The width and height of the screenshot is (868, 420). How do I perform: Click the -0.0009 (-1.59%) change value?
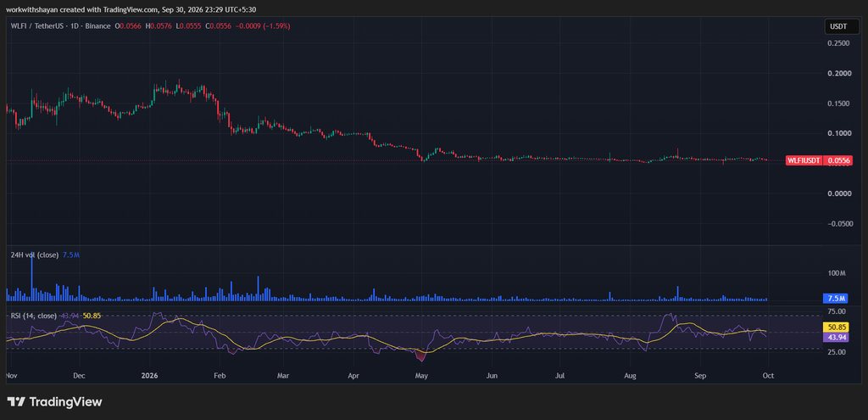pyautogui.click(x=264, y=26)
